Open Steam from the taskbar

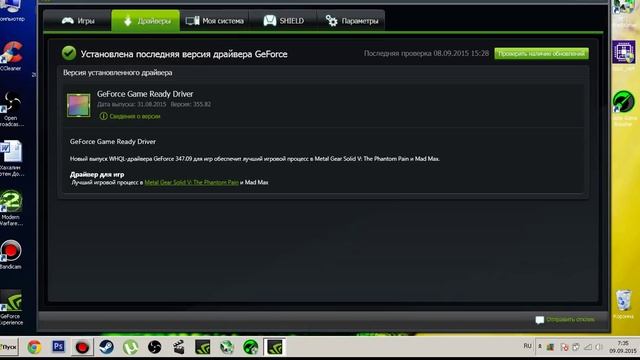click(x=106, y=347)
